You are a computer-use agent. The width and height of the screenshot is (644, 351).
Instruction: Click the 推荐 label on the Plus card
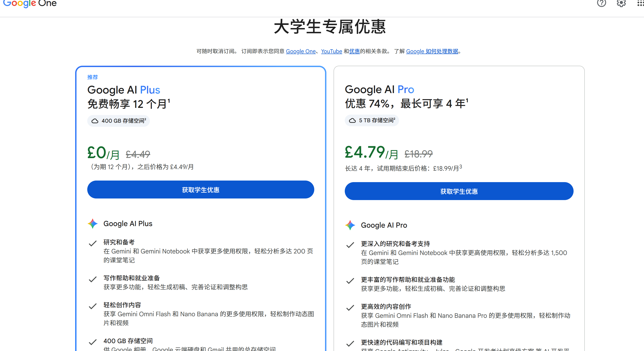tap(92, 77)
